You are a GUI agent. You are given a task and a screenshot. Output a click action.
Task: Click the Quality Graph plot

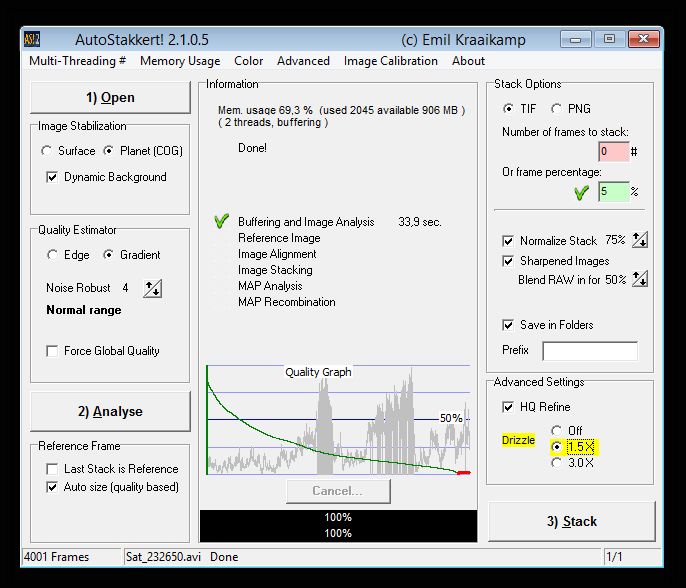(338, 420)
